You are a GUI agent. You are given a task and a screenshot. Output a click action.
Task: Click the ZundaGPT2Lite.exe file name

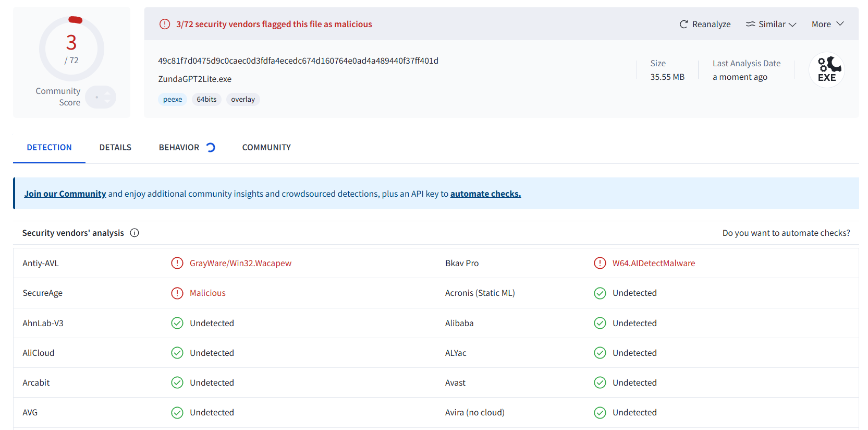[195, 79]
